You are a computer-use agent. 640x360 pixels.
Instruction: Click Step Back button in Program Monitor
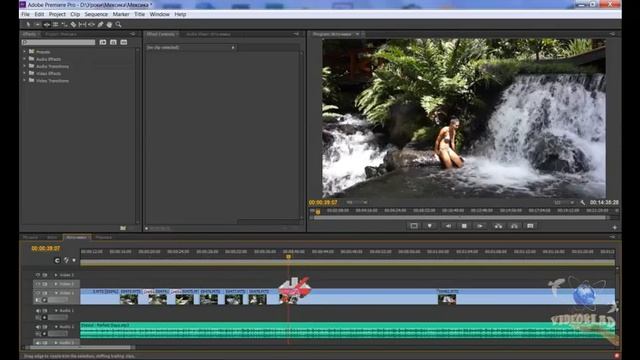[x=448, y=226]
